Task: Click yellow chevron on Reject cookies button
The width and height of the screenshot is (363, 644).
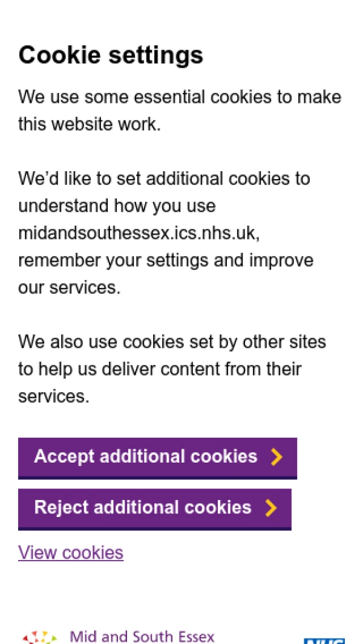Action: tap(271, 507)
